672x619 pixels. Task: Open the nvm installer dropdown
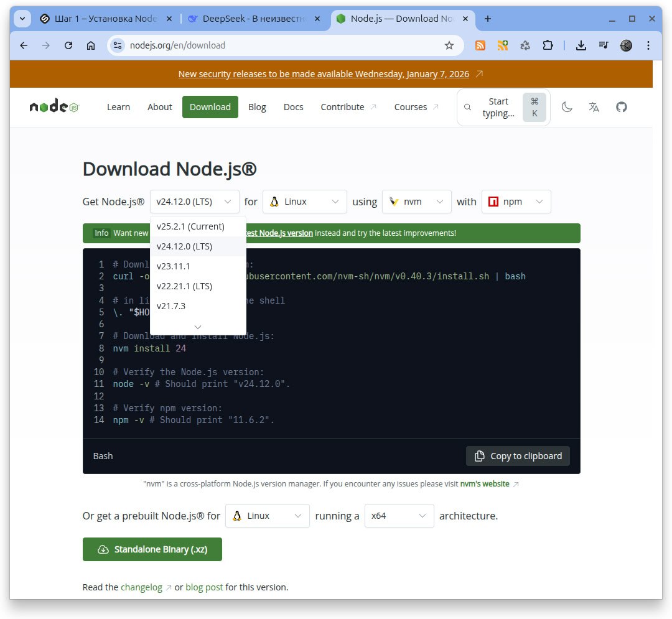[416, 202]
